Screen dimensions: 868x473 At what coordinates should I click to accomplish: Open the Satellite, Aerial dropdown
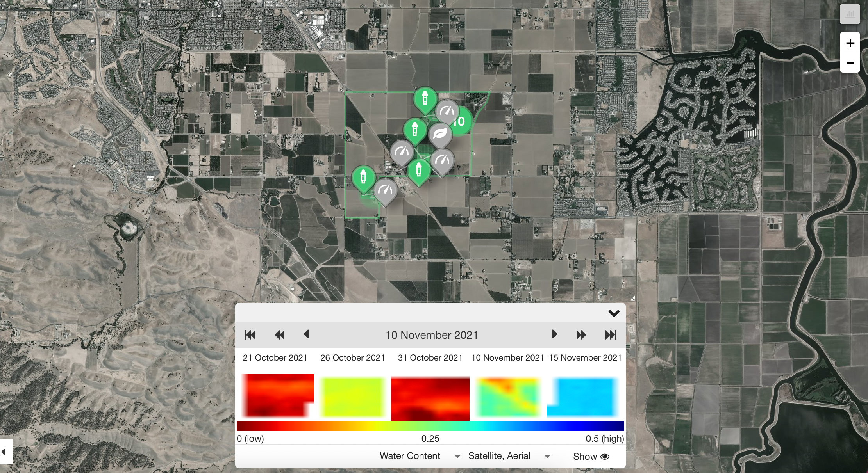[x=509, y=456]
